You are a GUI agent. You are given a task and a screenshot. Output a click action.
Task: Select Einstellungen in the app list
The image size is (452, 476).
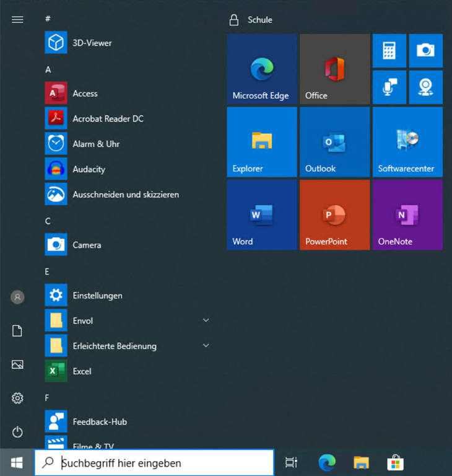coord(97,296)
